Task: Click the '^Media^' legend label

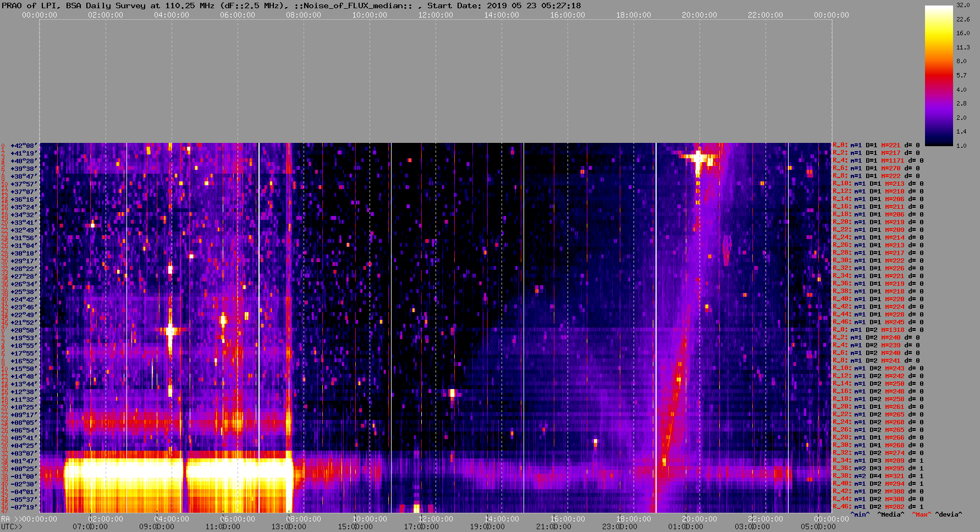Action: pyautogui.click(x=890, y=514)
